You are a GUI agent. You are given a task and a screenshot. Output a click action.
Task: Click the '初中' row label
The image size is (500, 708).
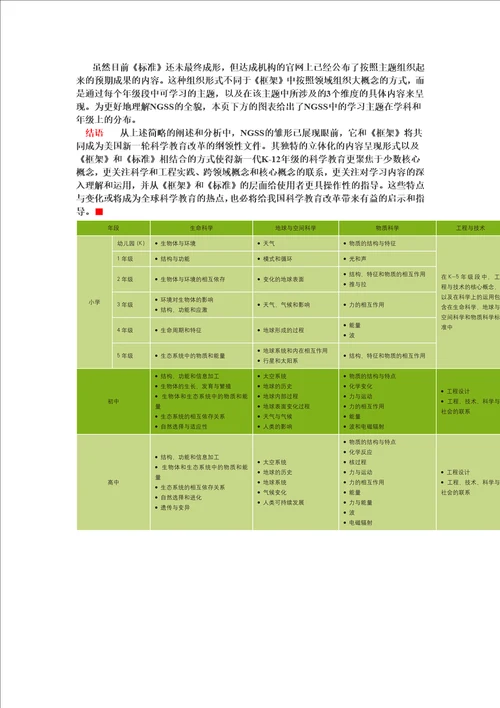113,401
